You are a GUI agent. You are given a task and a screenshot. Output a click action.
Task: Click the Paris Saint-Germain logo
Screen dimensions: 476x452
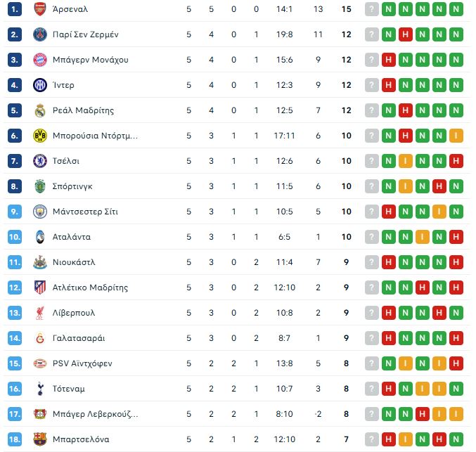(39, 34)
